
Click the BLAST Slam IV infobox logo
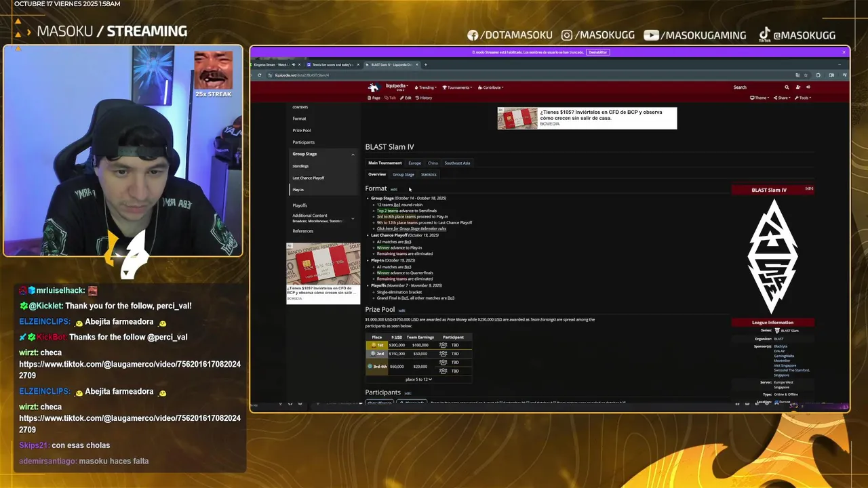coord(772,256)
